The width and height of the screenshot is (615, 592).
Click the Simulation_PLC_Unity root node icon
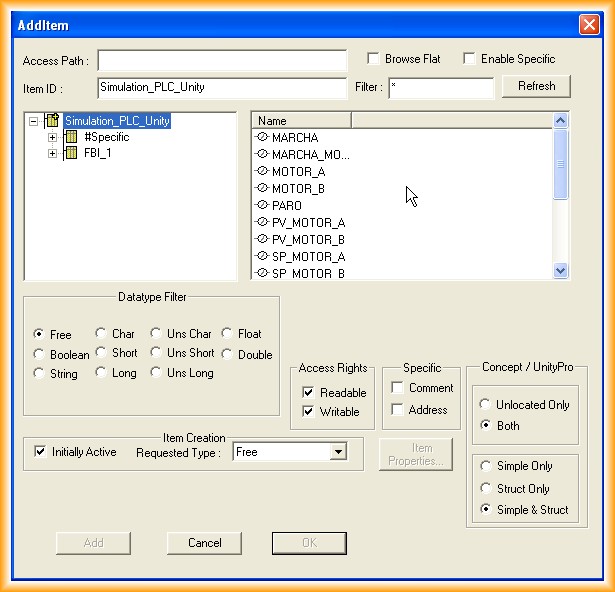pyautogui.click(x=52, y=121)
